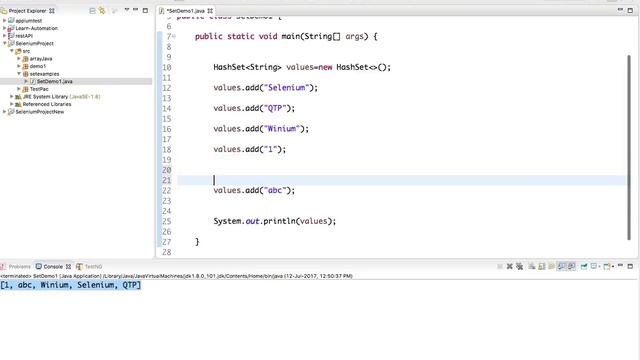640x360 pixels.
Task: Click the Clear Console icon
Action: coord(532,267)
